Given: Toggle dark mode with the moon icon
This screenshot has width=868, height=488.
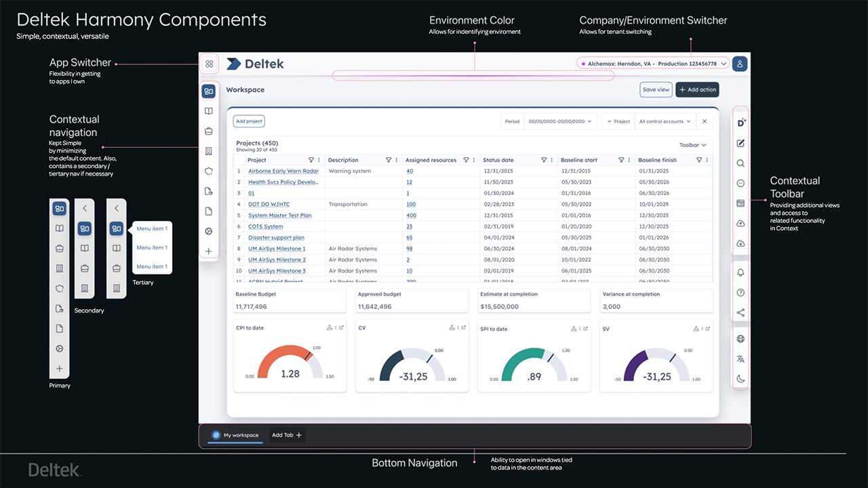Looking at the screenshot, I should (740, 379).
